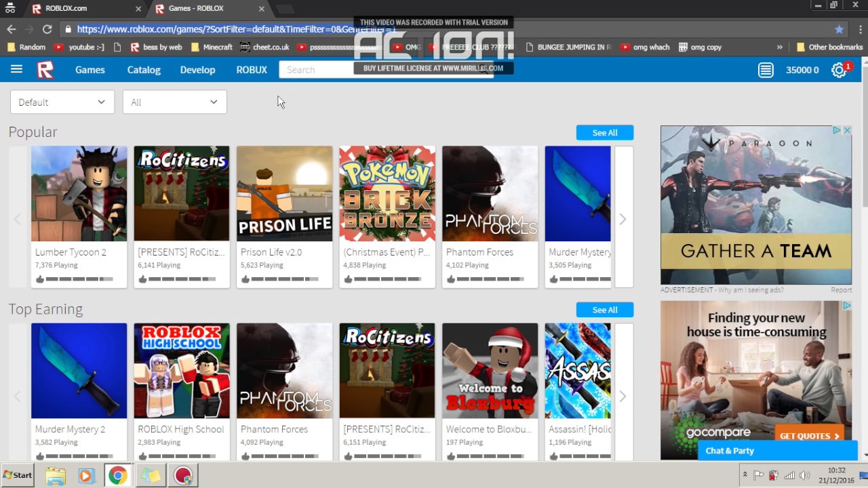
Task: Click Why am I seeing ads link
Action: click(749, 290)
